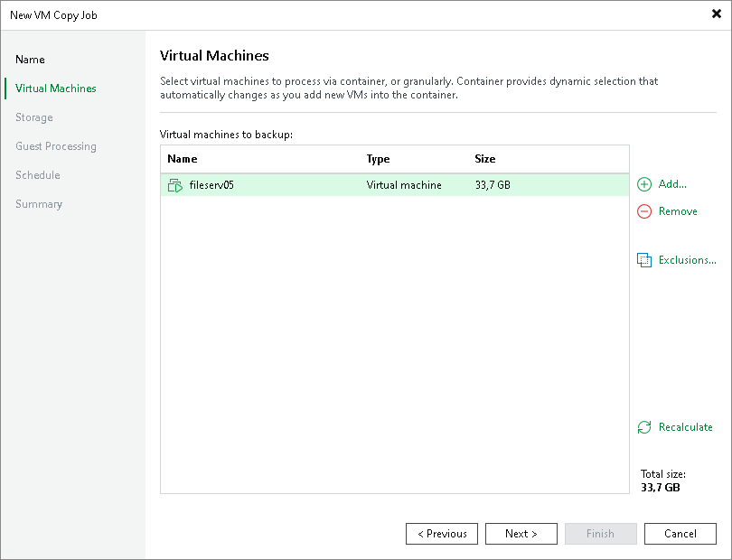Click the Virtual machine type cell
Viewport: 732px width, 560px height.
pos(404,185)
